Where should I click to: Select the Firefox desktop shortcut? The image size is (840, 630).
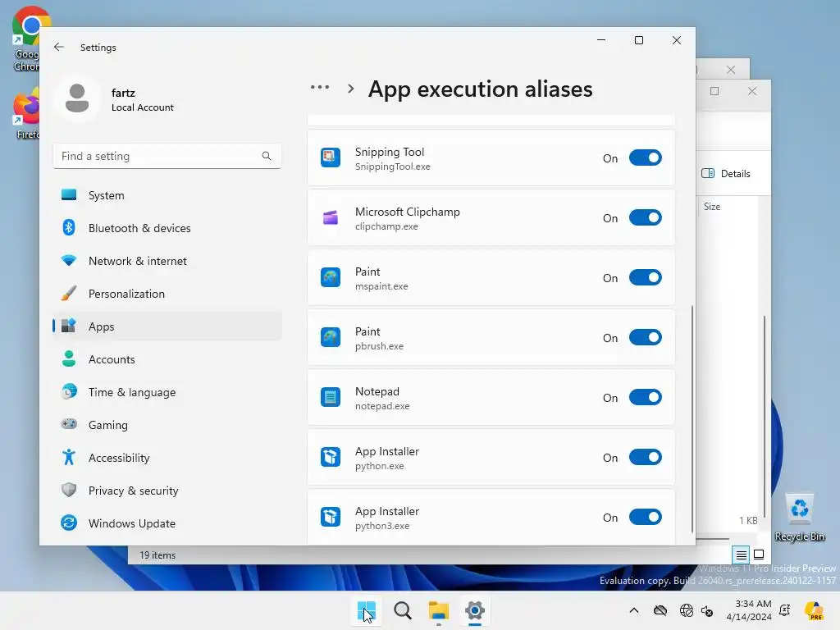(x=27, y=115)
